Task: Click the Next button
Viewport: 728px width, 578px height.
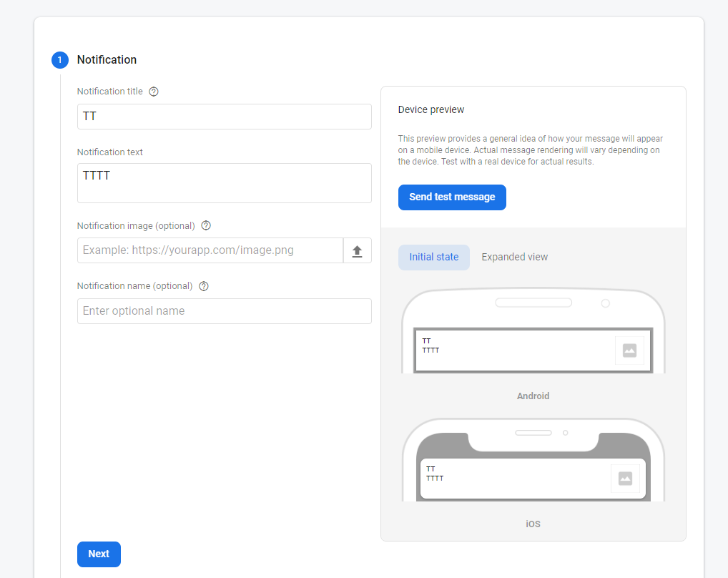Action: [x=99, y=554]
